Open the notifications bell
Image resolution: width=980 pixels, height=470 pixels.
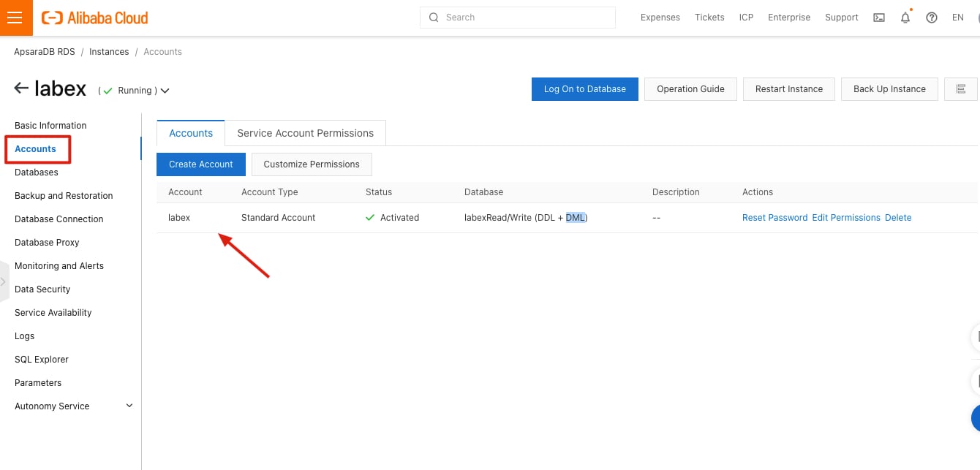click(905, 18)
